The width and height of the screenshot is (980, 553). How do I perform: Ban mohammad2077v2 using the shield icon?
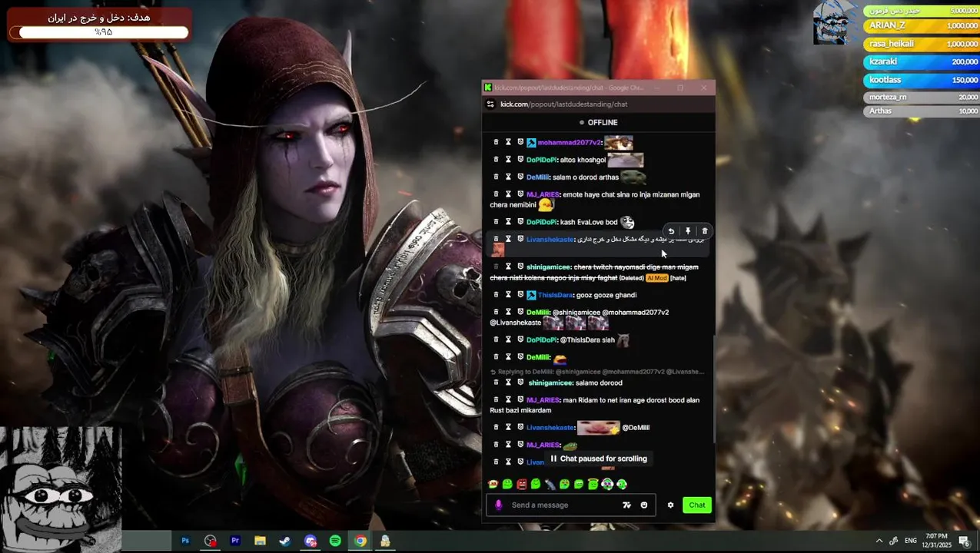pyautogui.click(x=520, y=142)
